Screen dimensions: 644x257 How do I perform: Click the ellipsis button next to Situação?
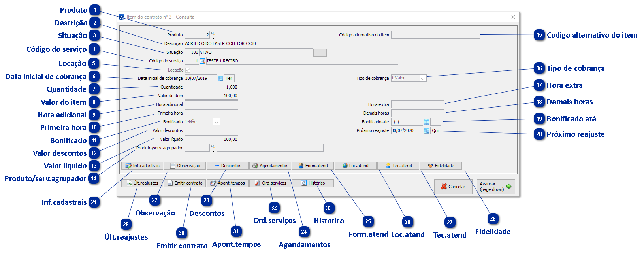pyautogui.click(x=320, y=52)
